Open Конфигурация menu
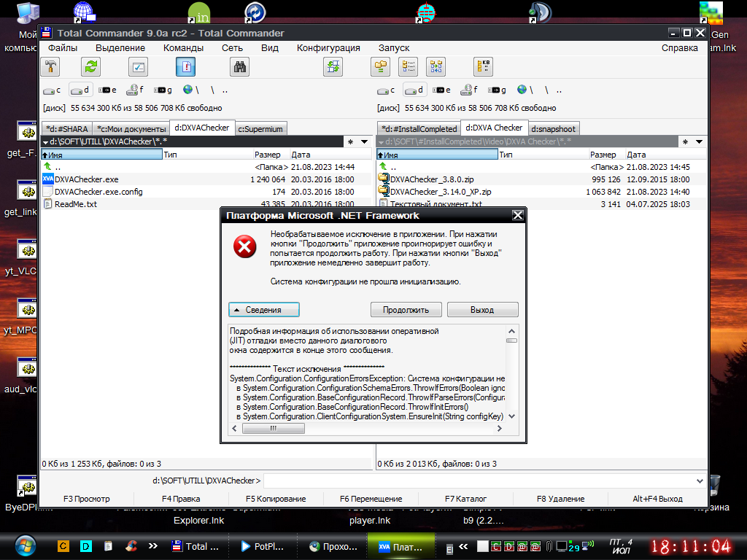The height and width of the screenshot is (560, 747). click(329, 48)
